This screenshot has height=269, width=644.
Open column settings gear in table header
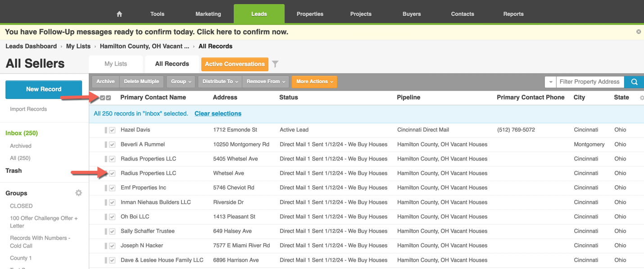coord(641,98)
